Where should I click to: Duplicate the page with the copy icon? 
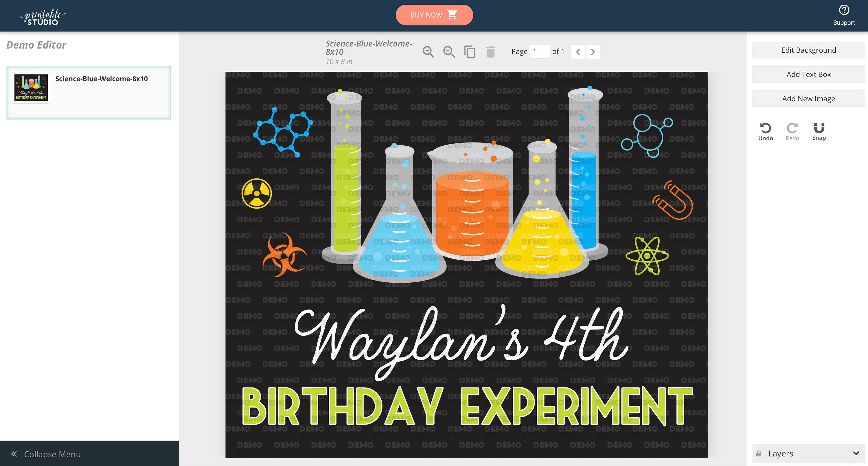(470, 52)
